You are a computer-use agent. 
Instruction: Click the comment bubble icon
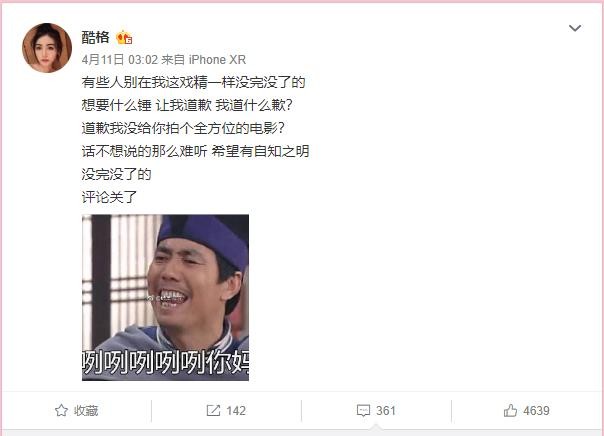[x=363, y=411]
